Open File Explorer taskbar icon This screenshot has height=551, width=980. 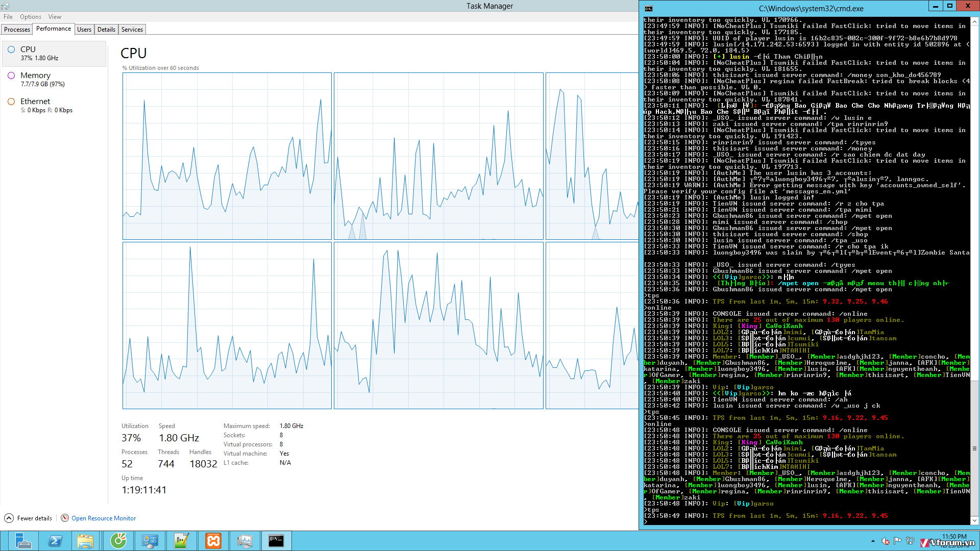[x=86, y=540]
